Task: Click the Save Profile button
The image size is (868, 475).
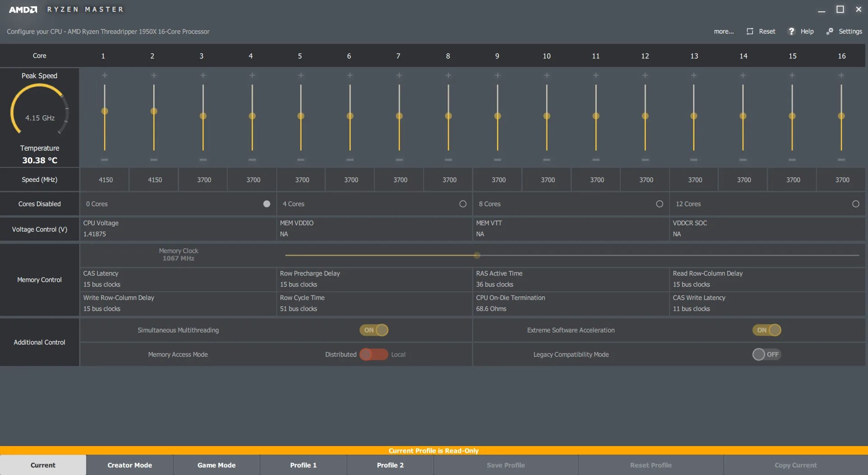Action: point(506,465)
